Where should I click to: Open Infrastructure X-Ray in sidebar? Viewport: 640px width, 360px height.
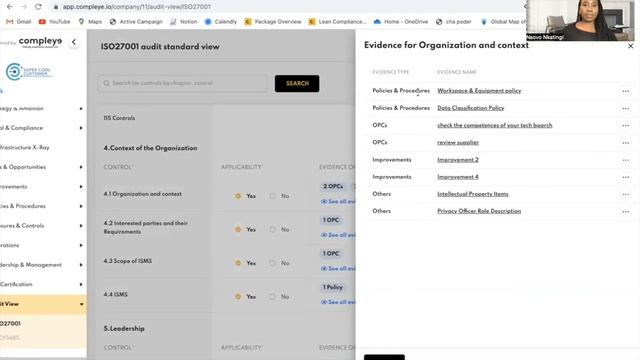click(x=24, y=147)
